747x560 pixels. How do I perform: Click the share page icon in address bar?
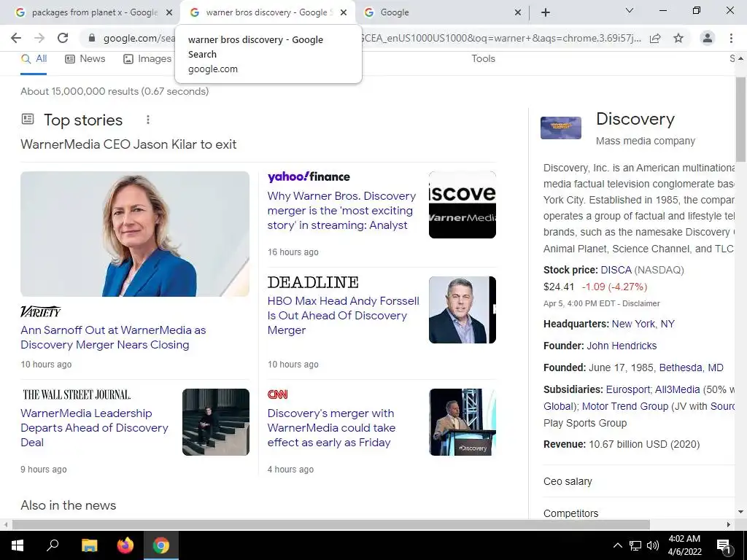point(655,38)
